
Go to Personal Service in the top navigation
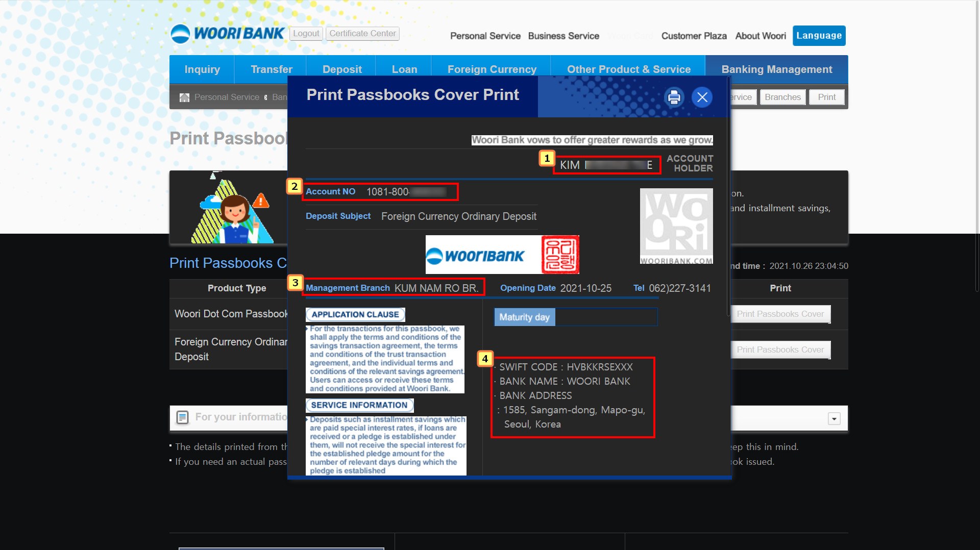(485, 36)
